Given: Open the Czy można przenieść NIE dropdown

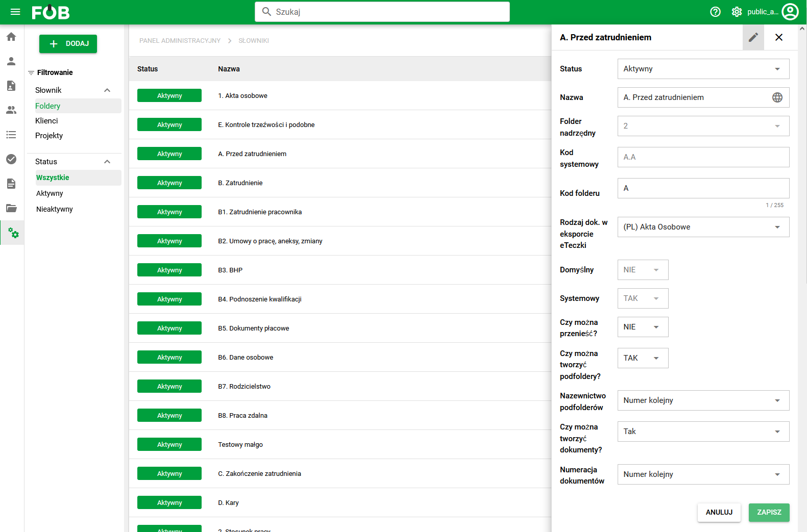Looking at the screenshot, I should [643, 327].
